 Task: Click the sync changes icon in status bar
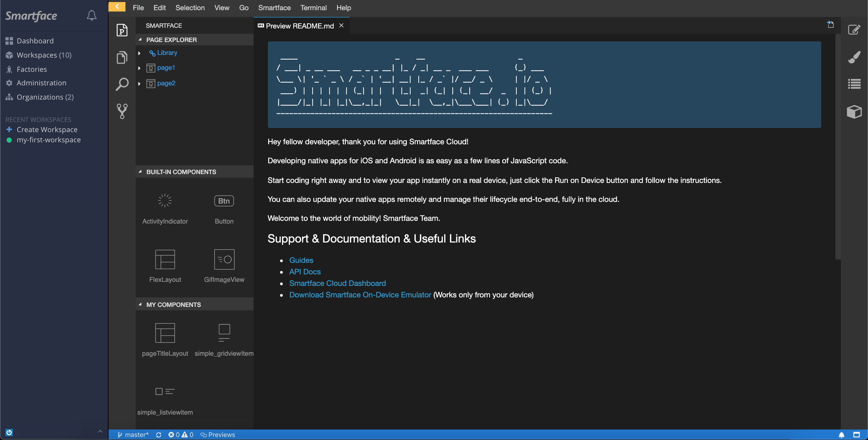pyautogui.click(x=159, y=435)
